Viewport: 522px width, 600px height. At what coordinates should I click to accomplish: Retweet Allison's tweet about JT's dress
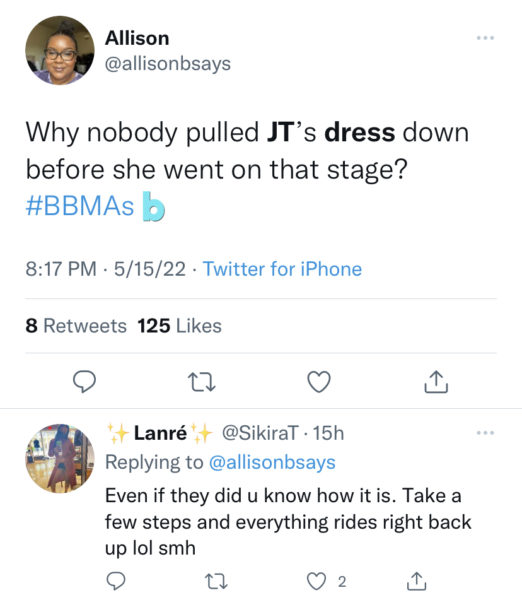coord(202,382)
